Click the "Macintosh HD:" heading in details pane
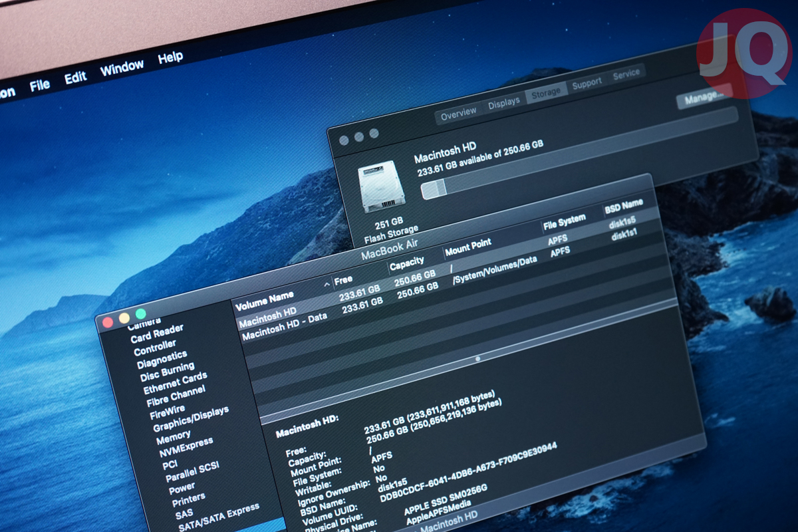Viewport: 798px width, 532px height. click(307, 426)
